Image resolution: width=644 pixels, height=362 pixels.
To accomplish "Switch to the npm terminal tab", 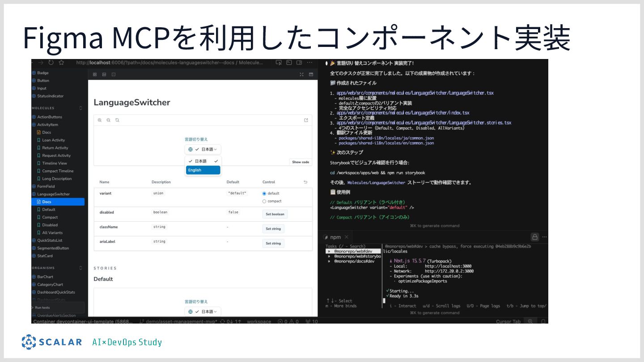I will click(335, 237).
